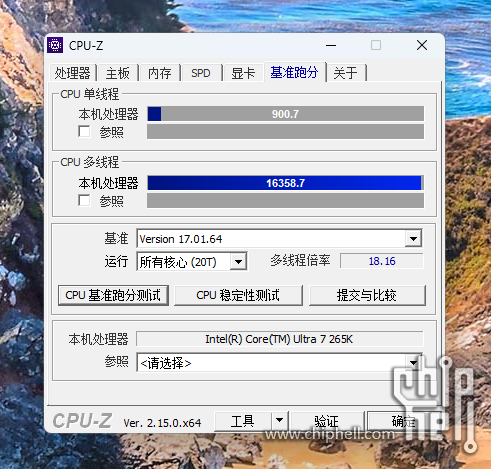Image resolution: width=491 pixels, height=469 pixels.
Task: Click the multi-thread 16358.7 score bar
Action: point(285,183)
